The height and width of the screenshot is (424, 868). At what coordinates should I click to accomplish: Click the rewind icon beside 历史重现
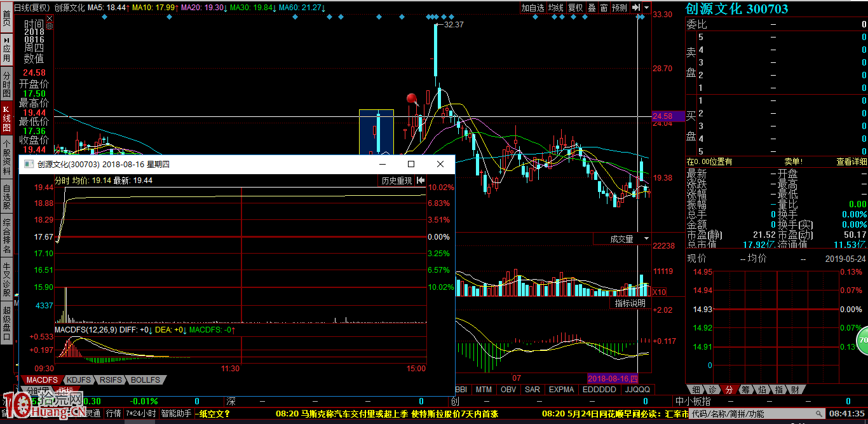click(x=421, y=181)
